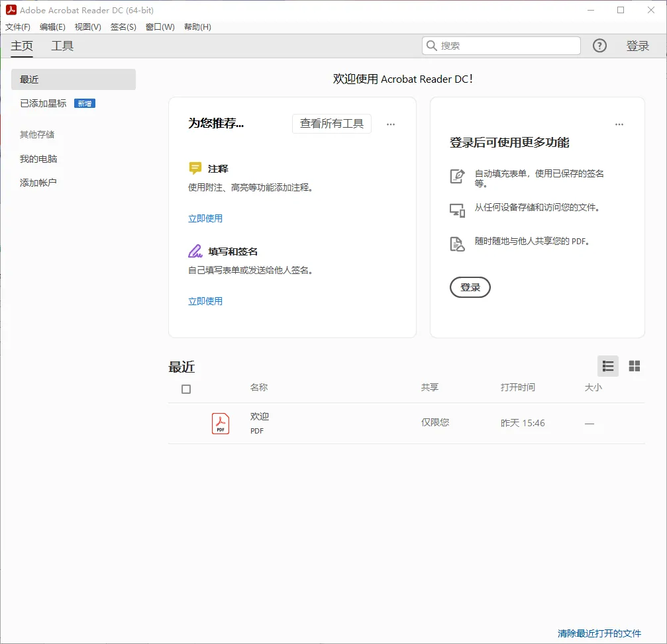667x644 pixels.
Task: Click the device storage icon
Action: pos(457,210)
